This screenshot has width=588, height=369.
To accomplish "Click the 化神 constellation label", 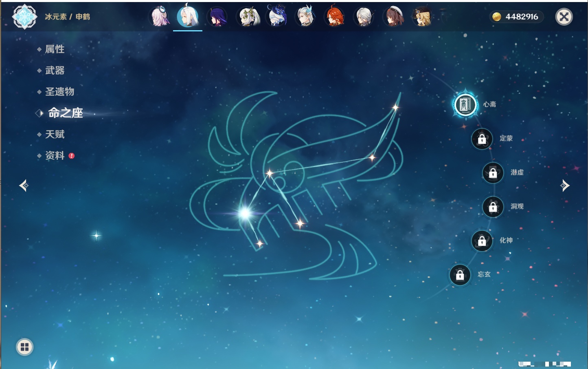I will [x=506, y=241].
